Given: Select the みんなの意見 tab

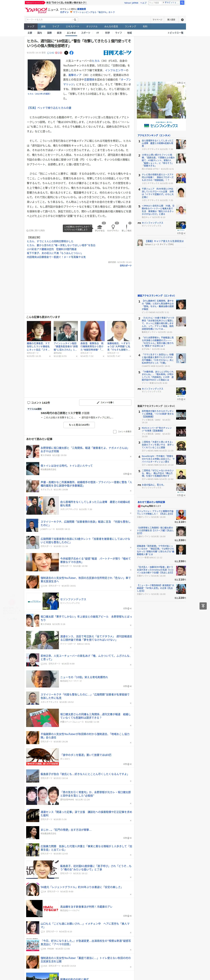Looking at the screenshot, I should tap(111, 27).
